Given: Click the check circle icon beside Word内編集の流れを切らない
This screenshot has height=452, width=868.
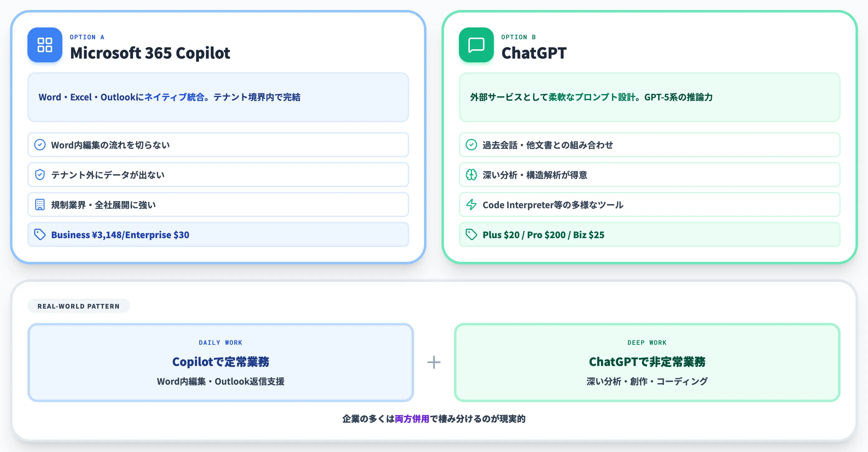Looking at the screenshot, I should click(x=40, y=145).
